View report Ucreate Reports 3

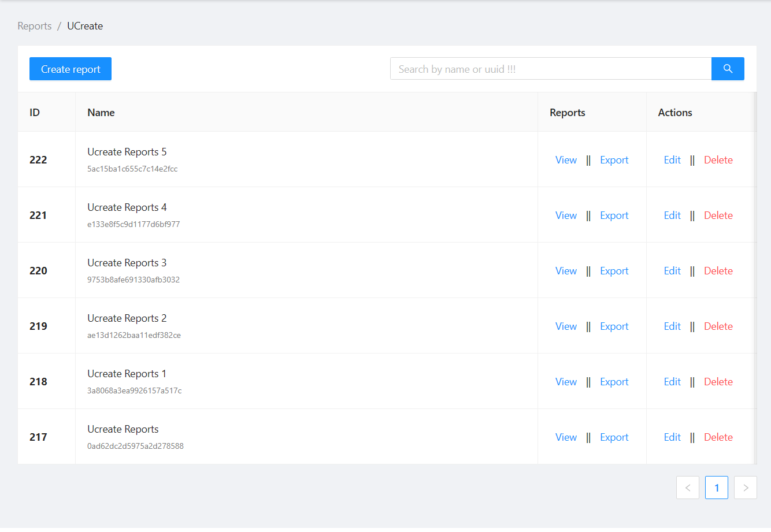[x=566, y=271]
